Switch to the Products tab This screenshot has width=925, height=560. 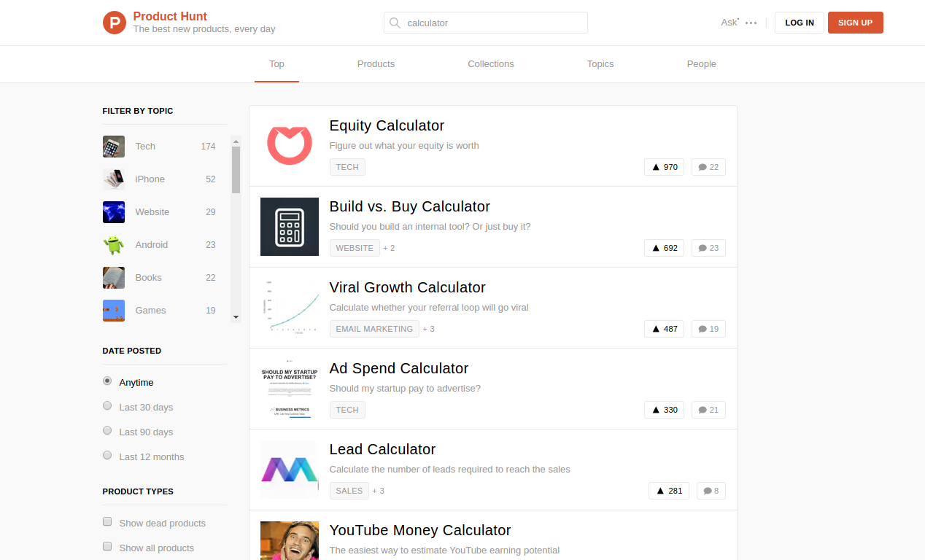[376, 64]
